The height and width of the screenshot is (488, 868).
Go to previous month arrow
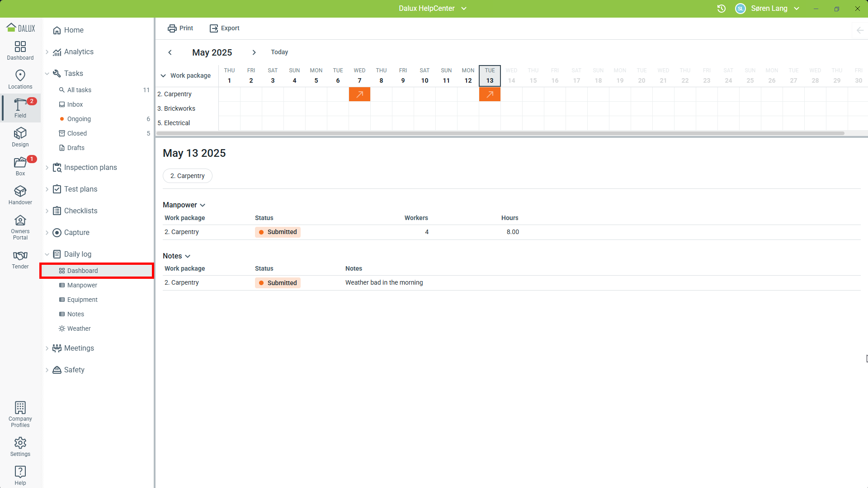(170, 52)
